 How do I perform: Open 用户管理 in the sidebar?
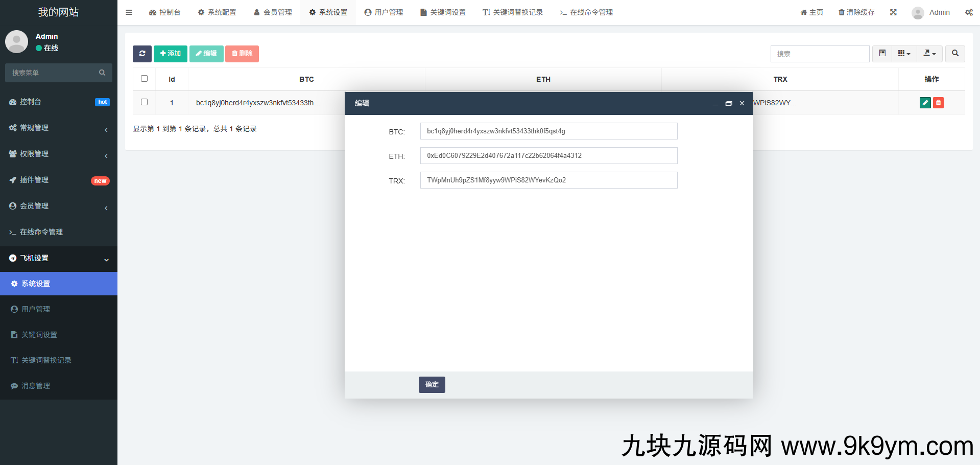point(59,309)
